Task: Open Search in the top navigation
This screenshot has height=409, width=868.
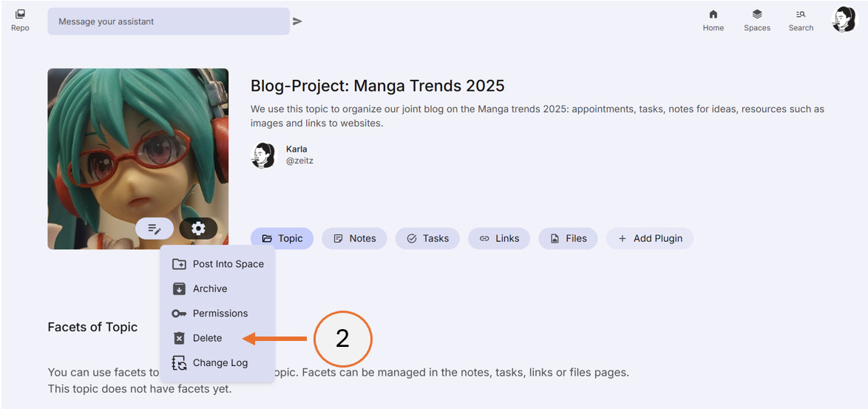Action: pyautogui.click(x=801, y=21)
